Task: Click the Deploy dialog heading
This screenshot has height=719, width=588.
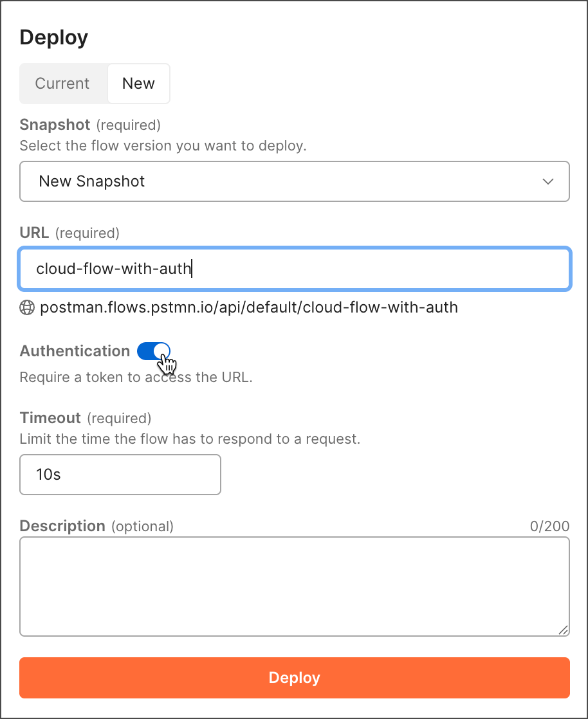Action: (x=53, y=37)
